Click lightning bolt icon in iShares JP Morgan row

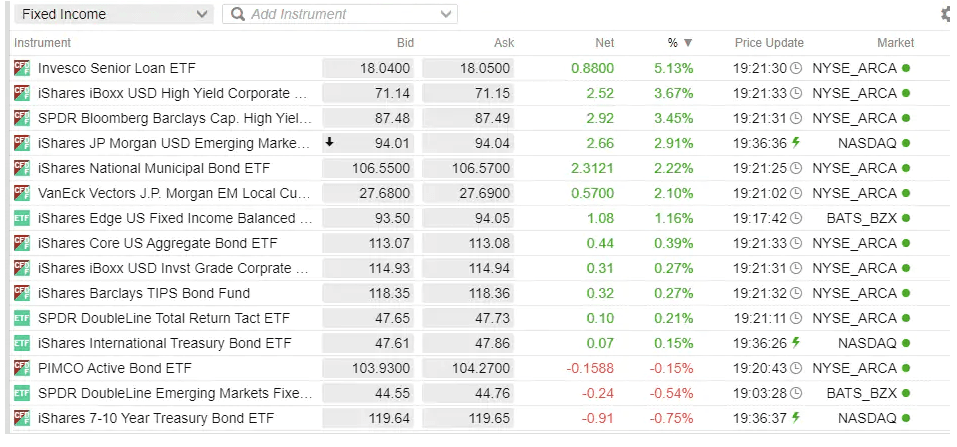click(x=795, y=143)
